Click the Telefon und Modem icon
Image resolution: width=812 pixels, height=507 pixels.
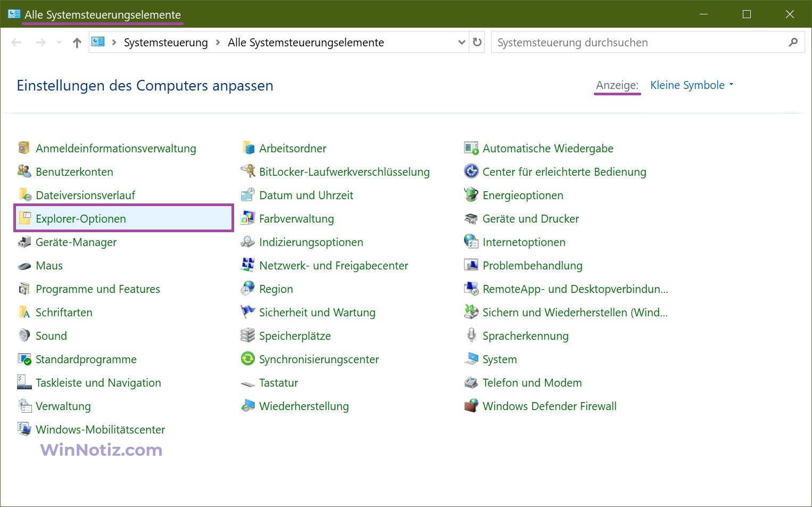(x=471, y=383)
